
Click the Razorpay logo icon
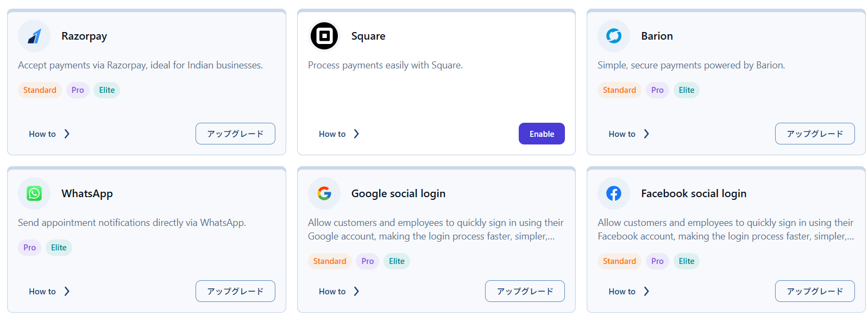(x=34, y=36)
